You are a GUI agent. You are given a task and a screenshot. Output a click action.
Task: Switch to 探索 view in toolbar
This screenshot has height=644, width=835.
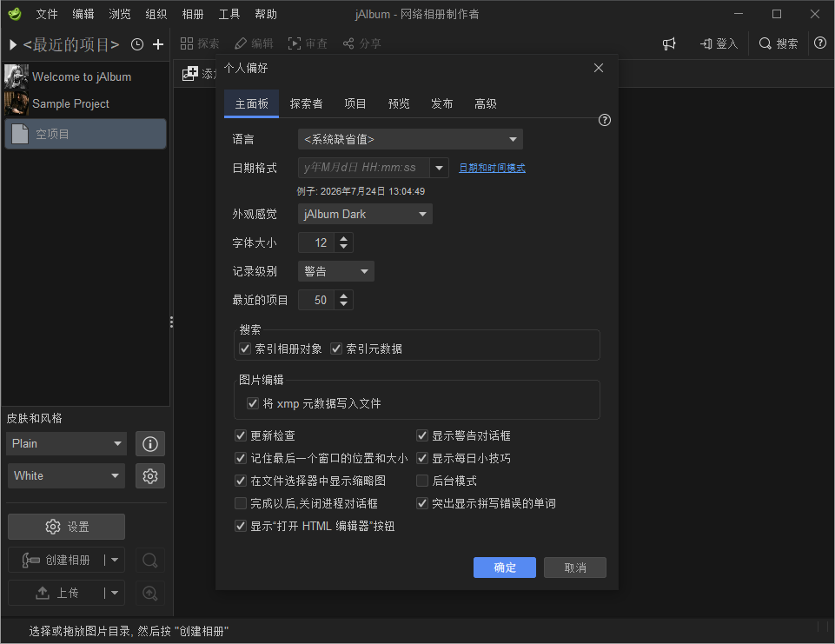[x=200, y=43]
